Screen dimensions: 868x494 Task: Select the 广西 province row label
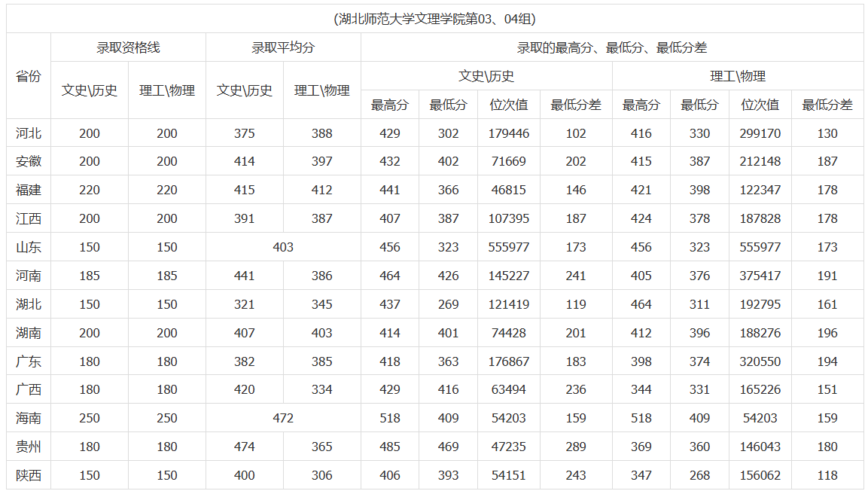(x=29, y=389)
